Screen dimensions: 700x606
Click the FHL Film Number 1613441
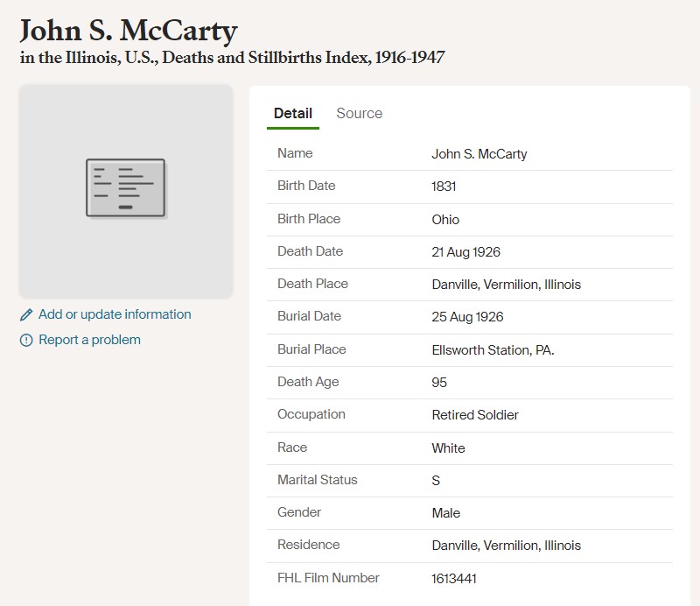(454, 579)
